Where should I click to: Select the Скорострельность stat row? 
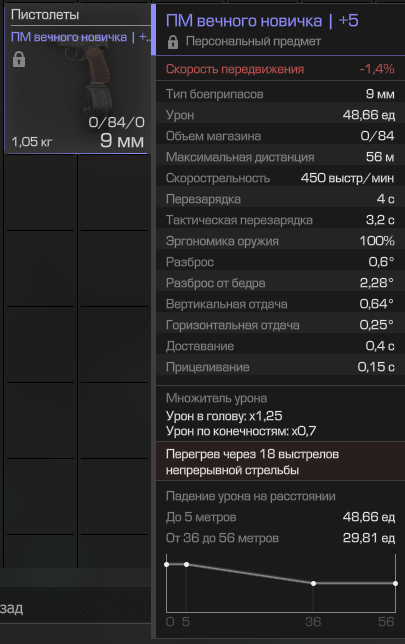click(280, 178)
